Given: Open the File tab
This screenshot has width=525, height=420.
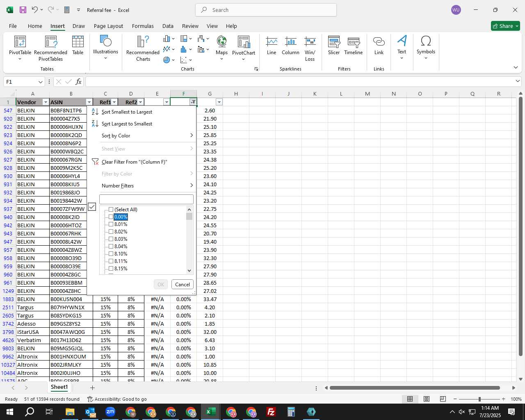Looking at the screenshot, I should pyautogui.click(x=13, y=26).
